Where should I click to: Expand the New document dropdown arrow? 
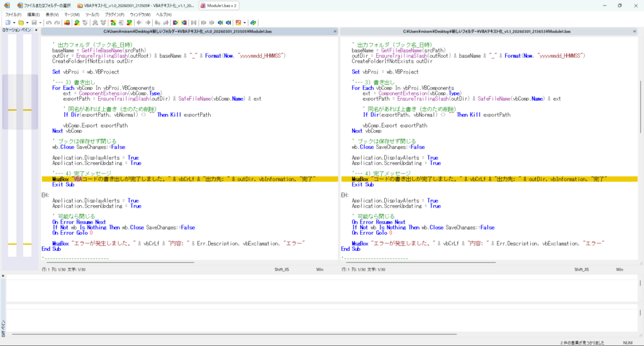[x=13, y=23]
